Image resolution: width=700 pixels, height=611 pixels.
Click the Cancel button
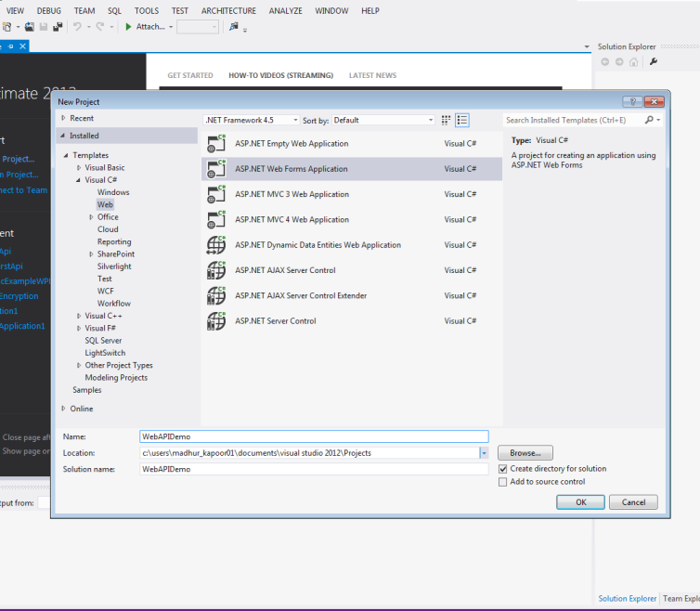(633, 502)
